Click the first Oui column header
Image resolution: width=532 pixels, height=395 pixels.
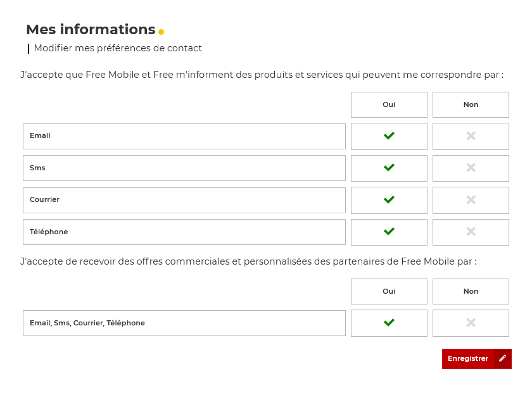coord(389,104)
